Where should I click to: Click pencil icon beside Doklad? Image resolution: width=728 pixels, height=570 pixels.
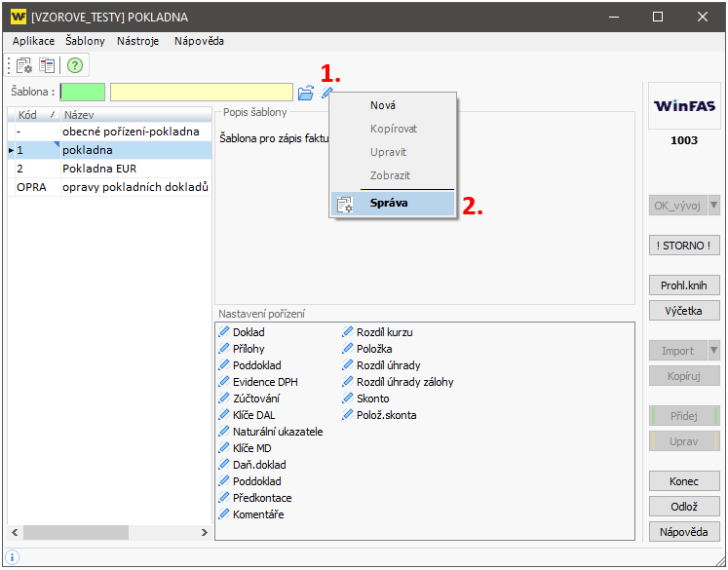tap(224, 332)
